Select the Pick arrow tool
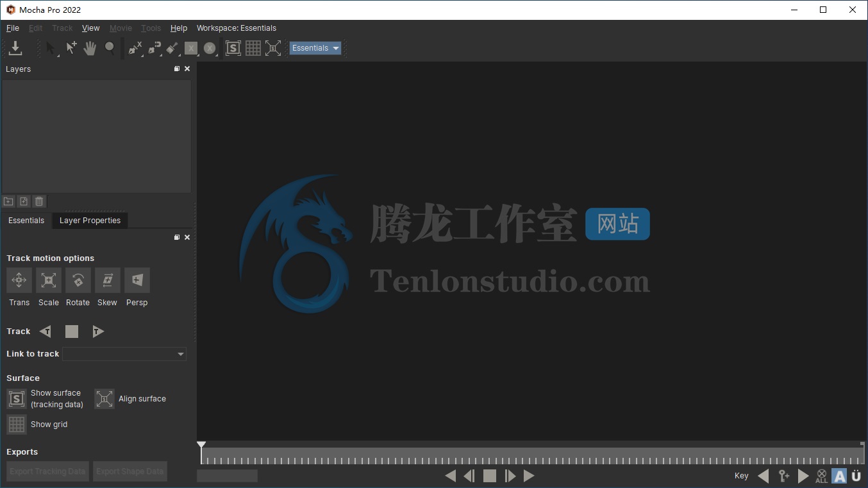868x488 pixels. pos(51,48)
